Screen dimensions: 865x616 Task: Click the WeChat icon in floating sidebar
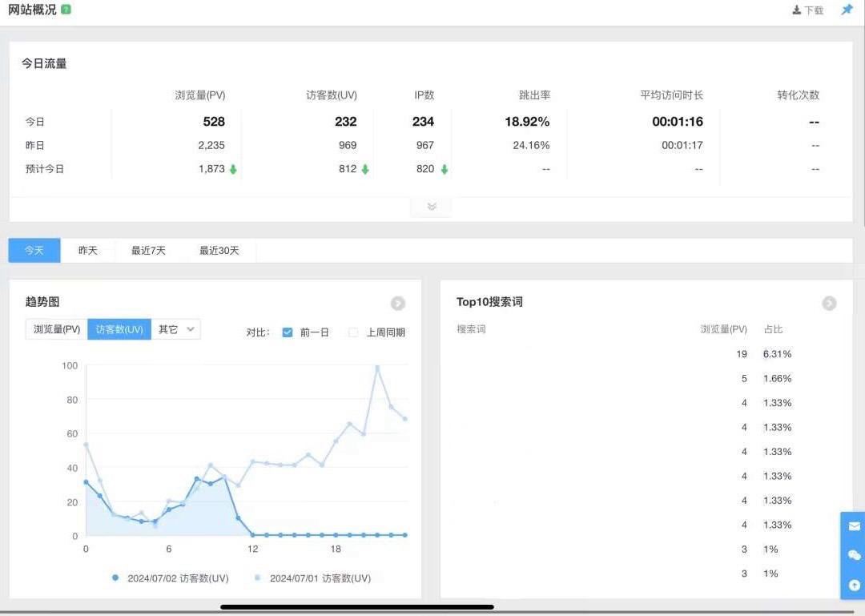click(854, 555)
